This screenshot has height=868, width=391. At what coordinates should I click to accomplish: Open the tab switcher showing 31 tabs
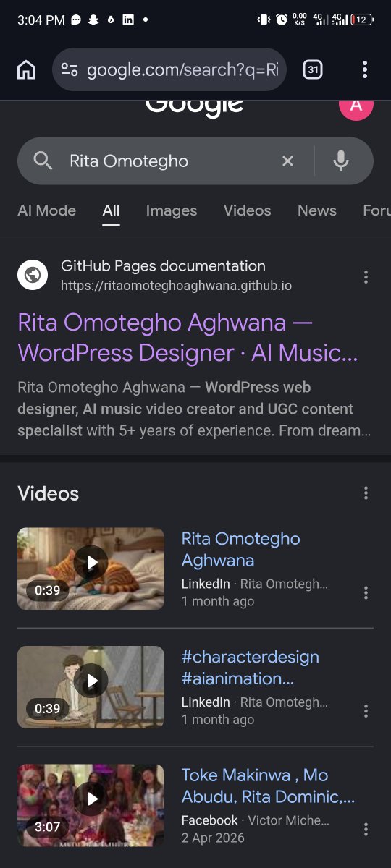[313, 69]
